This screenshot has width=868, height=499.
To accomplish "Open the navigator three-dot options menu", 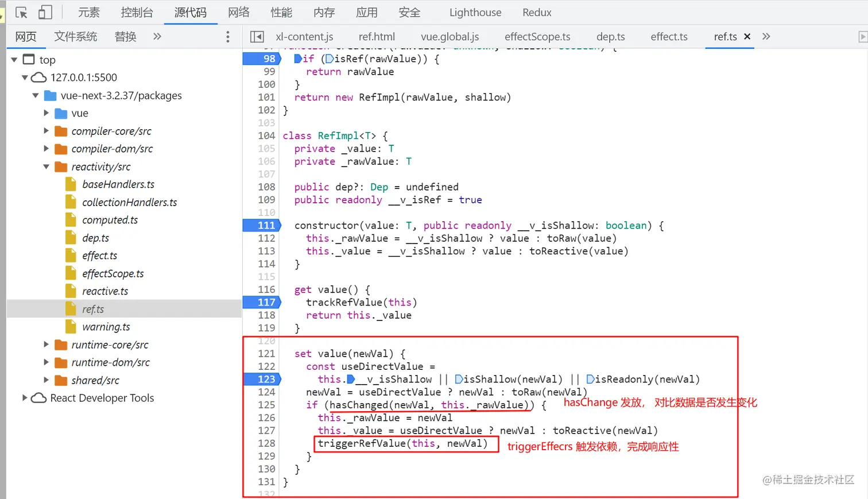I will point(228,37).
